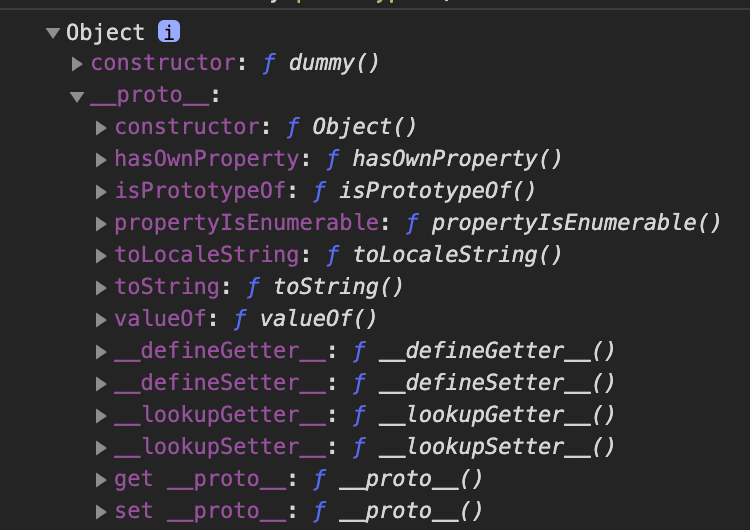750x530 pixels.
Task: Expand propertyIsEnumerable disclosure triangle
Action: 101,224
